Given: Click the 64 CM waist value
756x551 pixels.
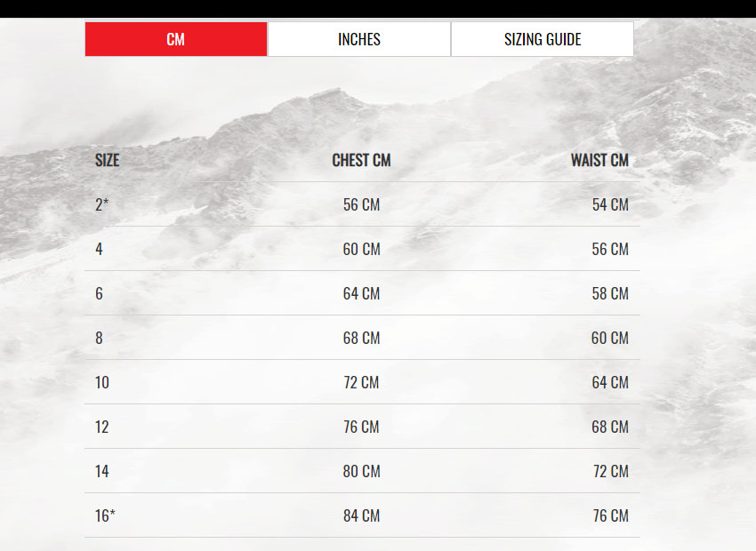Looking at the screenshot, I should (610, 382).
